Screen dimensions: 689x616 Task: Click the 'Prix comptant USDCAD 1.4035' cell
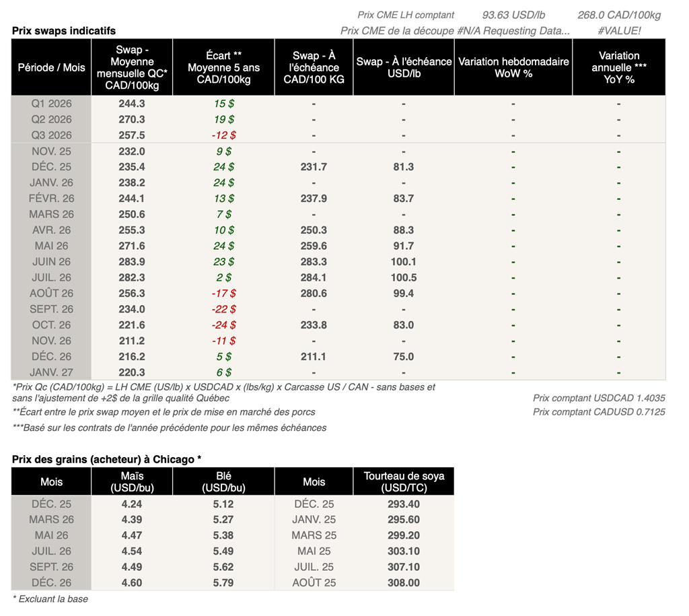click(x=598, y=398)
